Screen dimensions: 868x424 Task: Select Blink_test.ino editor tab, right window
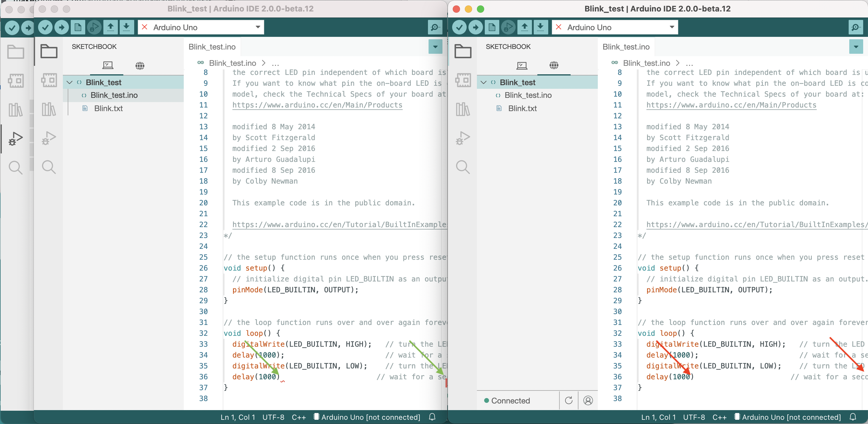(x=626, y=47)
